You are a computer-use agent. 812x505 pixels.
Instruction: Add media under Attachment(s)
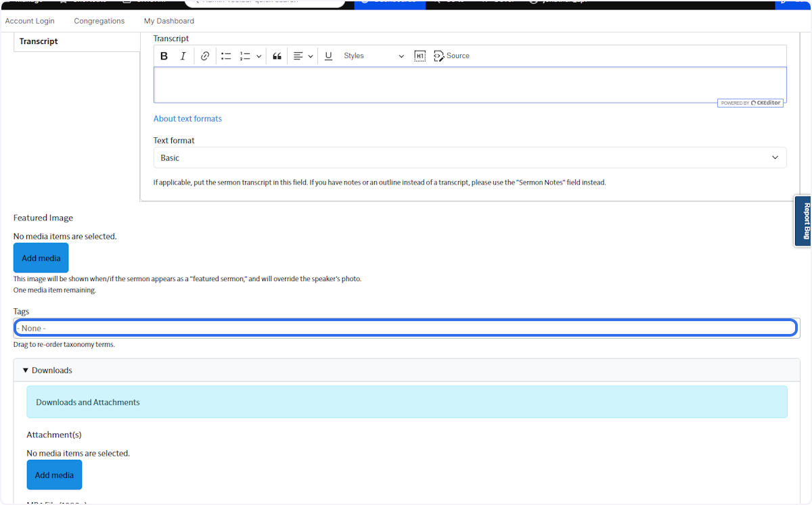pos(54,475)
